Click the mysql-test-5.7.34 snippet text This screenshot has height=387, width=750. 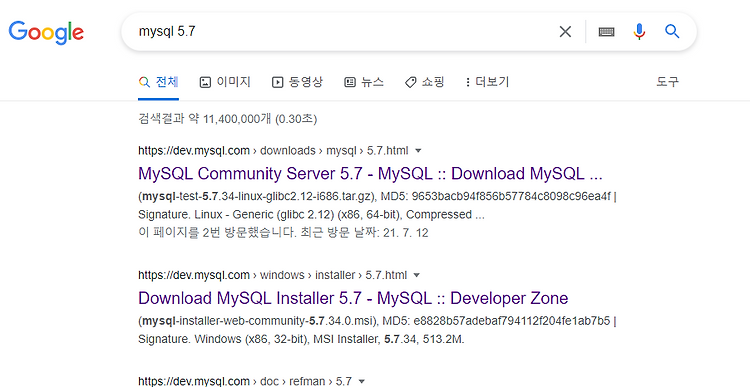point(377,197)
